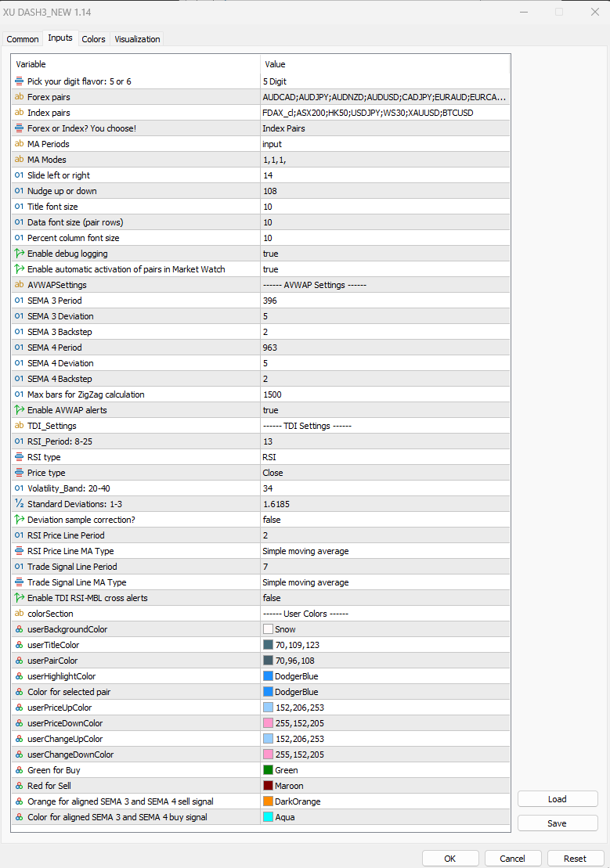Toggle Enable TDI RSI-MBL cross alerts value

click(384, 598)
